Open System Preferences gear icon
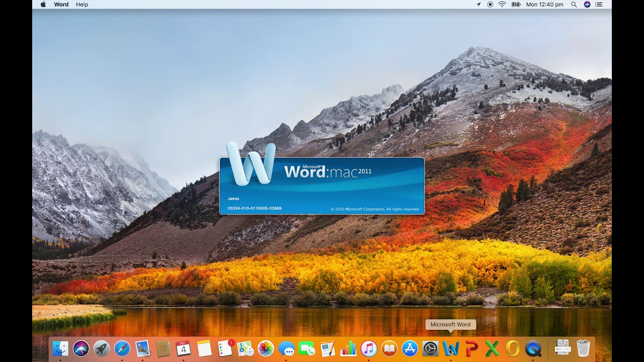 pos(430,348)
